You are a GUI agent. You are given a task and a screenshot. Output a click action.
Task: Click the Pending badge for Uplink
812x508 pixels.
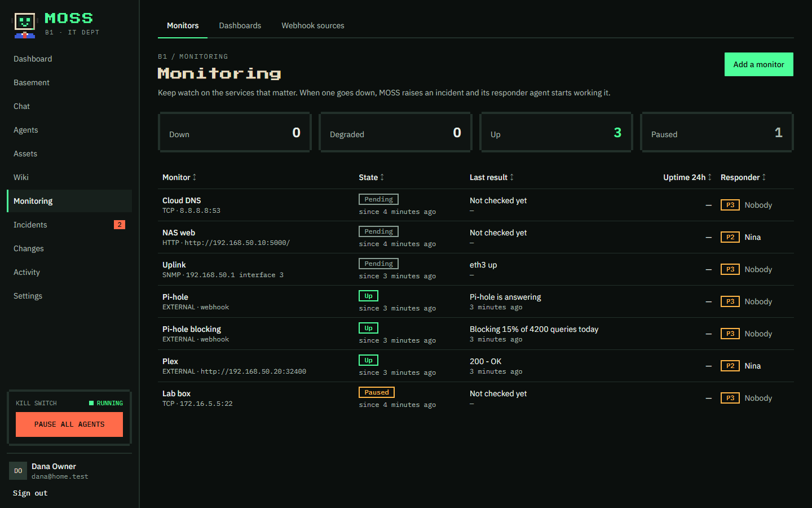pos(378,264)
